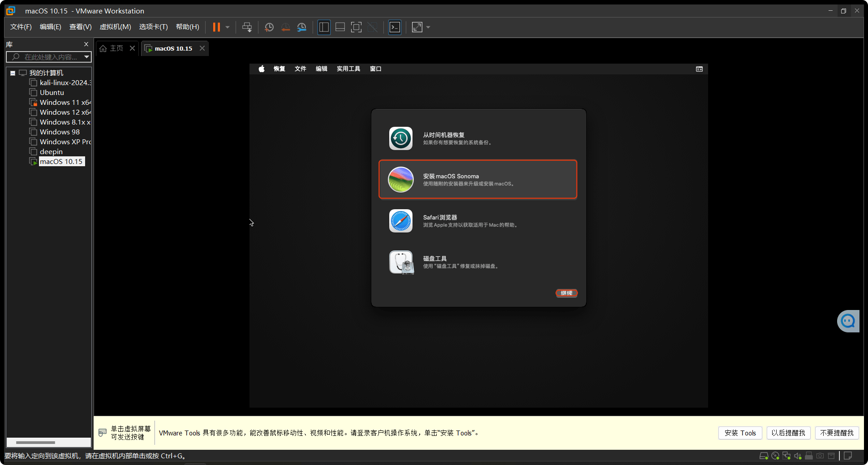Open the library search filter dropdown
Viewport: 868px width, 465px height.
click(86, 57)
